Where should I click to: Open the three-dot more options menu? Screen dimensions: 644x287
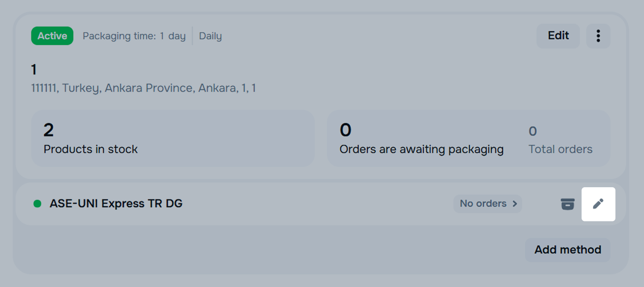pyautogui.click(x=598, y=36)
